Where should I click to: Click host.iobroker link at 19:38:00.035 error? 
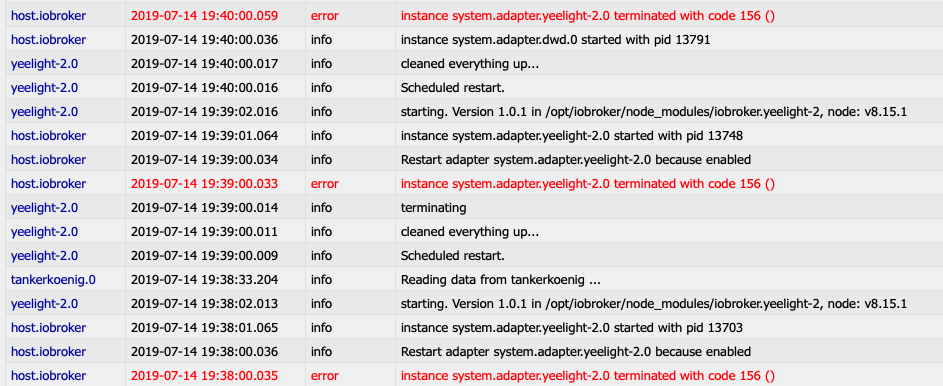[x=48, y=376]
